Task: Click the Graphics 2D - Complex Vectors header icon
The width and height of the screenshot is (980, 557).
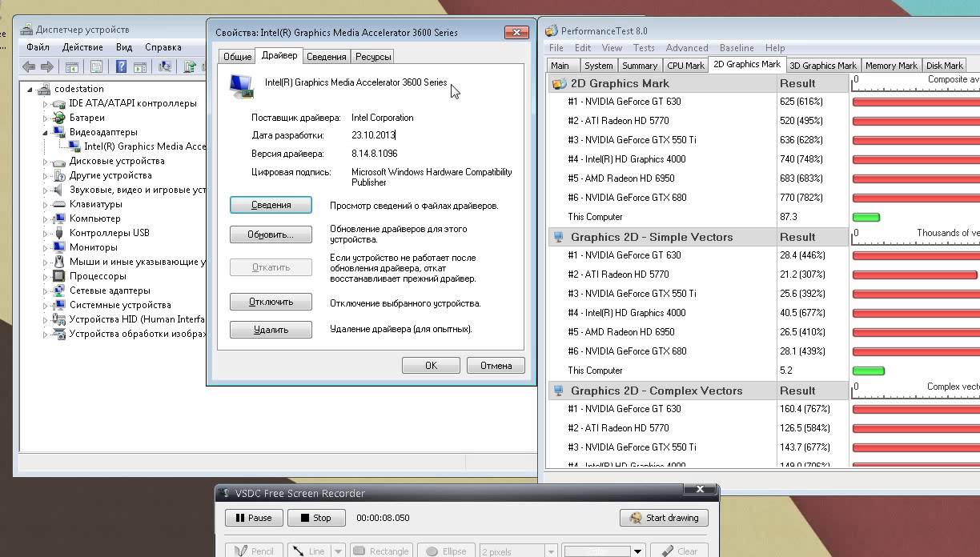Action: tap(559, 391)
